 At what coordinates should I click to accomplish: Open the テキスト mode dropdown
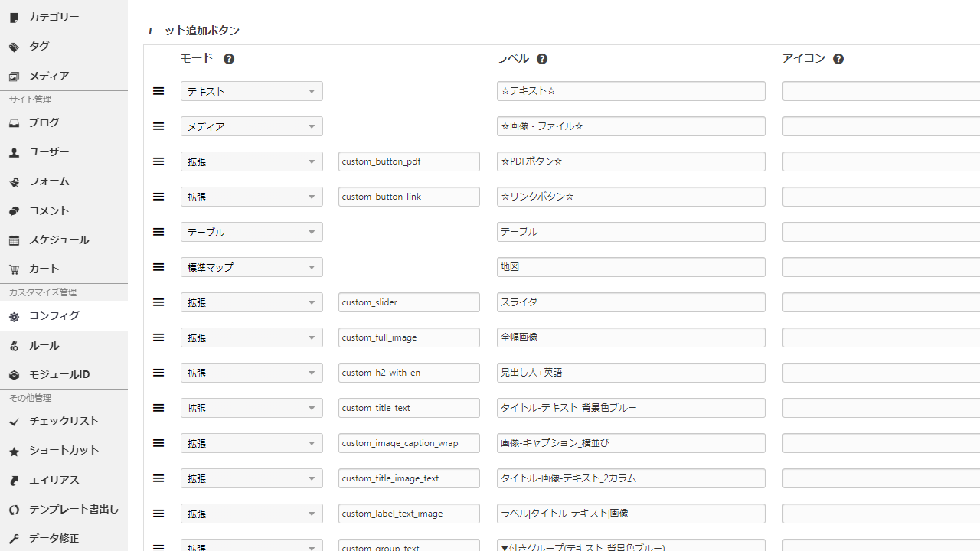coord(251,91)
